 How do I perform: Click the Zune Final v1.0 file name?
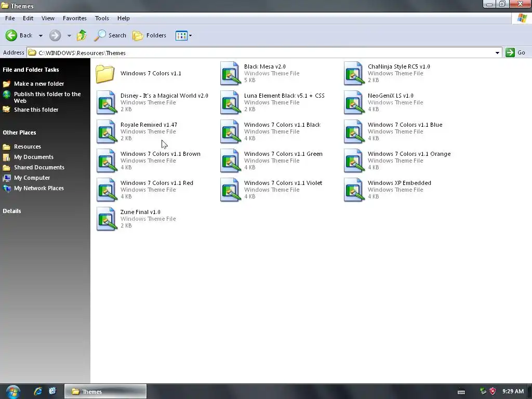[140, 212]
